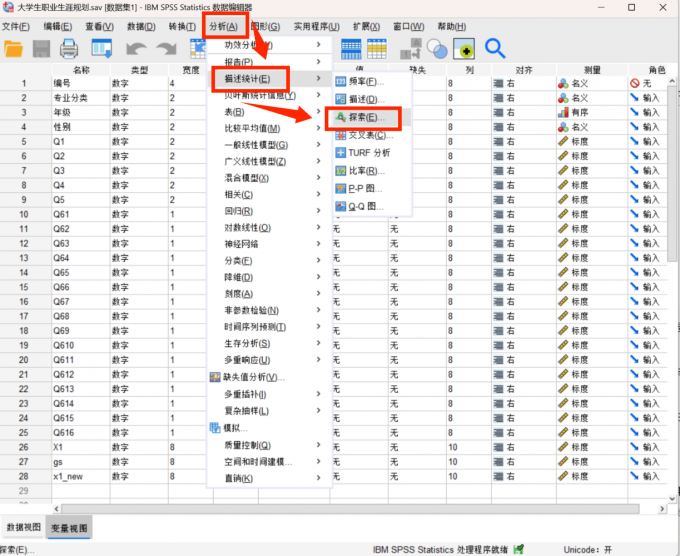680x556 pixels.
Task: Click variable name cell Q616
Action: (x=81, y=433)
